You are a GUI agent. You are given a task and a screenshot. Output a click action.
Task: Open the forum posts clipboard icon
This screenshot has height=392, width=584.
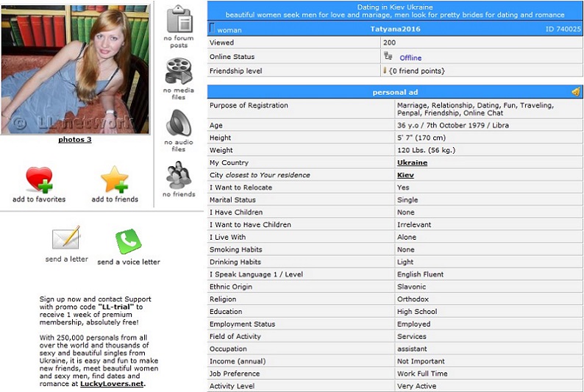[179, 19]
